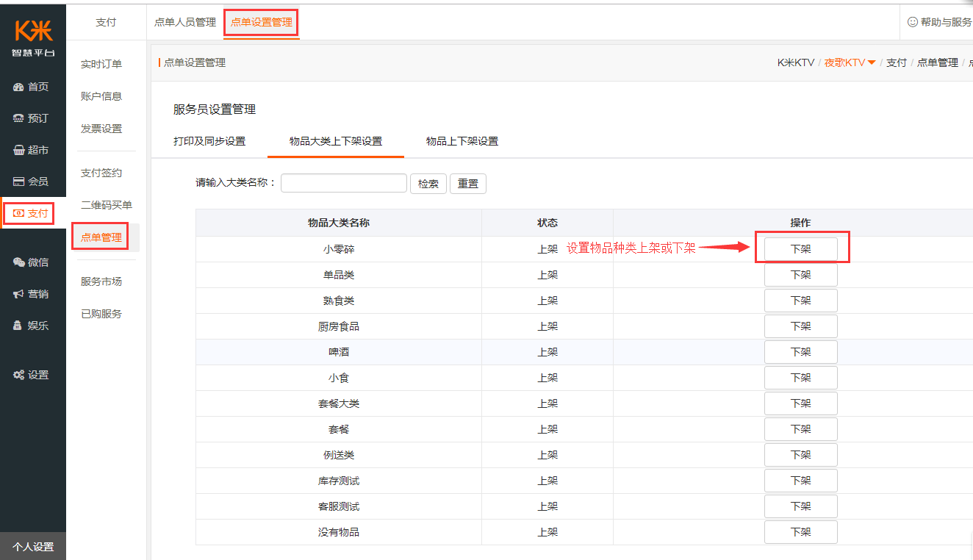The width and height of the screenshot is (973, 560).
Task: Click K米KTV breadcrumb link
Action: (796, 62)
